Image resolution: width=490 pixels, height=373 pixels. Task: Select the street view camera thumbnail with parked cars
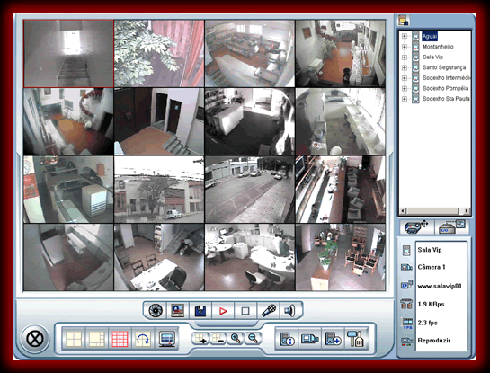tap(250, 189)
